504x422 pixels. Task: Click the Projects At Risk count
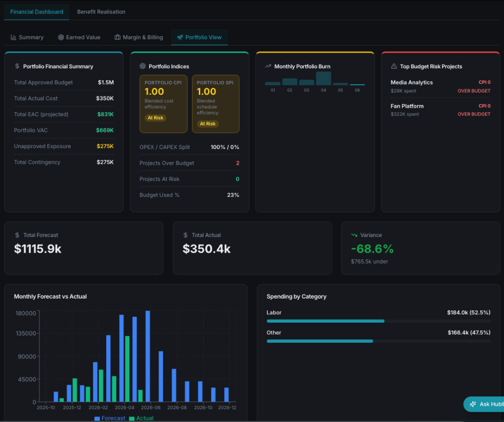238,179
